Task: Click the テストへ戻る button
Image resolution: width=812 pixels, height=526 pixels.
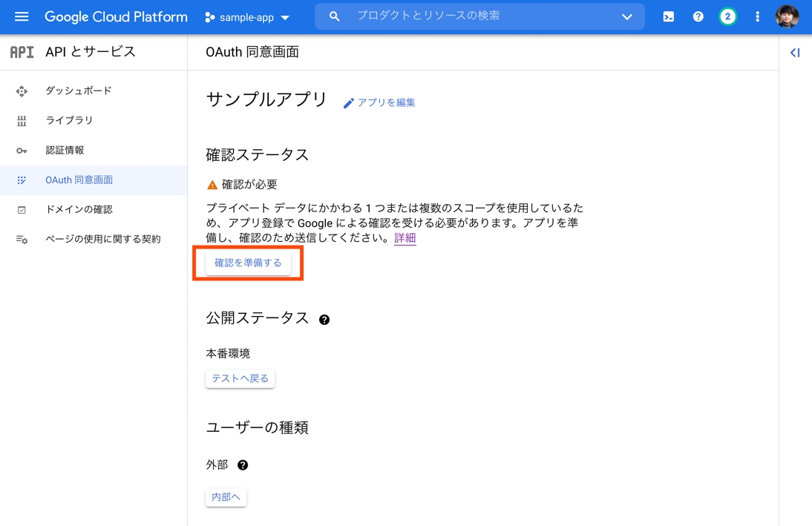Action: pyautogui.click(x=240, y=378)
